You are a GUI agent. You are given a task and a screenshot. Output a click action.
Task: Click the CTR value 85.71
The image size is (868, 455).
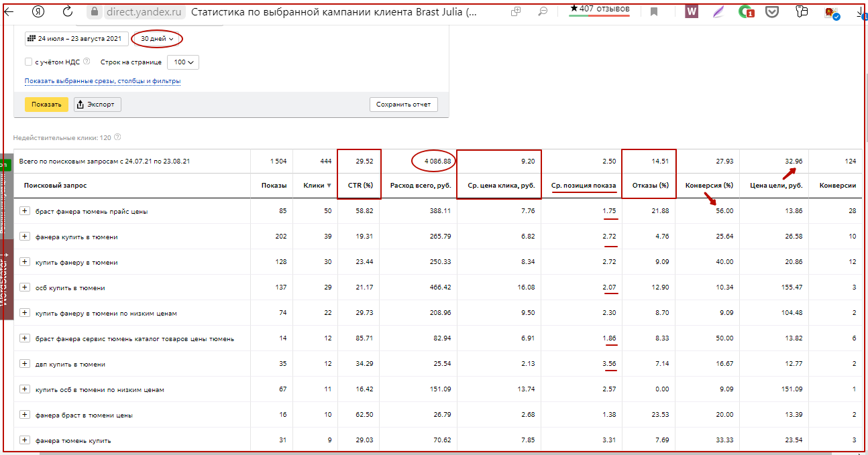[364, 338]
